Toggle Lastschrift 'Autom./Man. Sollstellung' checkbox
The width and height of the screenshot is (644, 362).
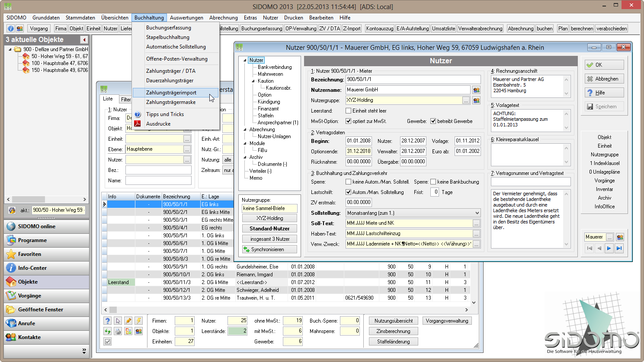pos(348,192)
